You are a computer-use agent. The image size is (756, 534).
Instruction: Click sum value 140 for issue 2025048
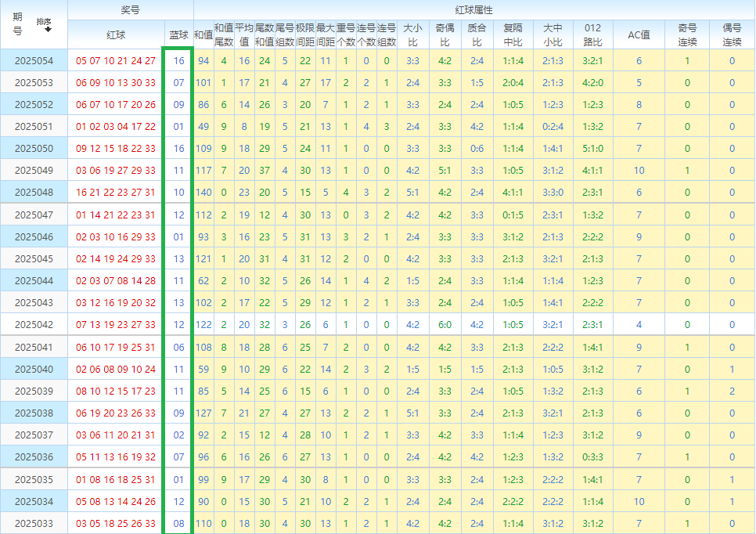(203, 193)
